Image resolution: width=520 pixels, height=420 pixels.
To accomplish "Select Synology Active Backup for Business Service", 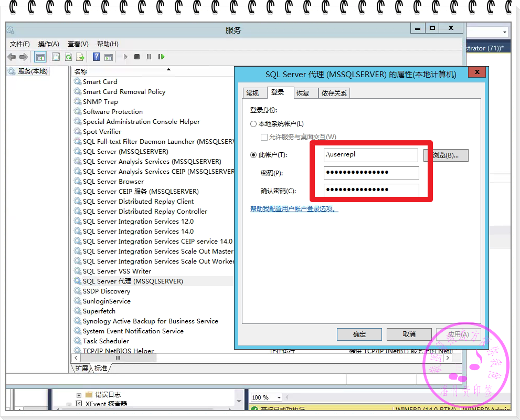I will (153, 321).
